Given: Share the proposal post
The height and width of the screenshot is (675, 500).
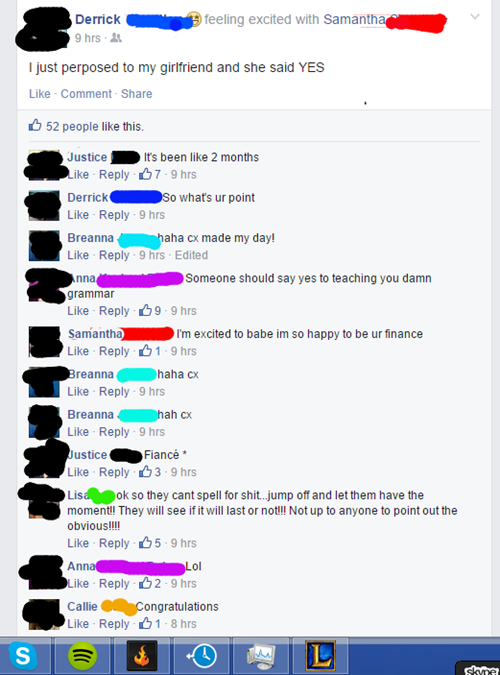Looking at the screenshot, I should 137,94.
